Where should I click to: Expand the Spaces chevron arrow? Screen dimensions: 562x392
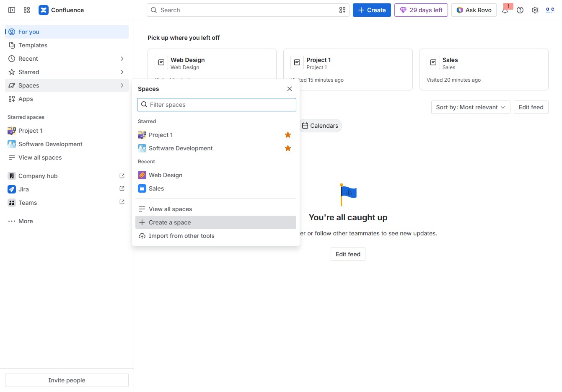click(x=122, y=85)
